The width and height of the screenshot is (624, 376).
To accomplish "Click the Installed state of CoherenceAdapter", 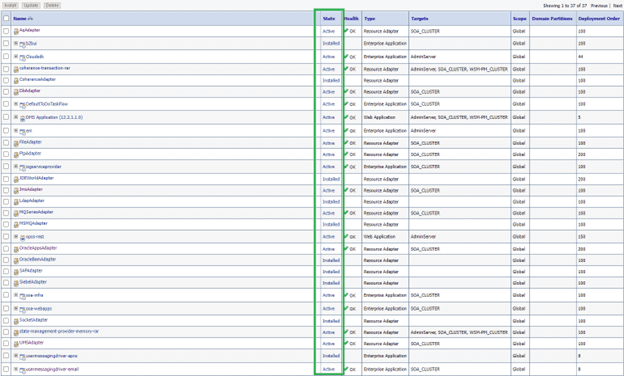I will 331,80.
